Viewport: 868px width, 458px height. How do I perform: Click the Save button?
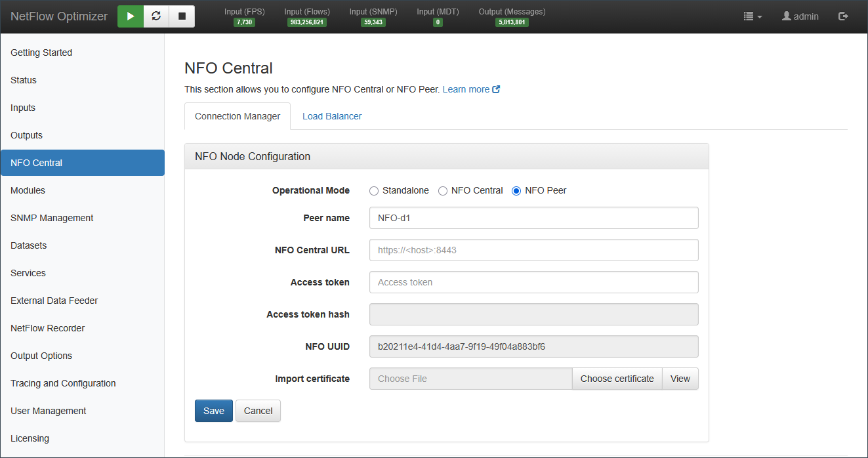coord(213,411)
